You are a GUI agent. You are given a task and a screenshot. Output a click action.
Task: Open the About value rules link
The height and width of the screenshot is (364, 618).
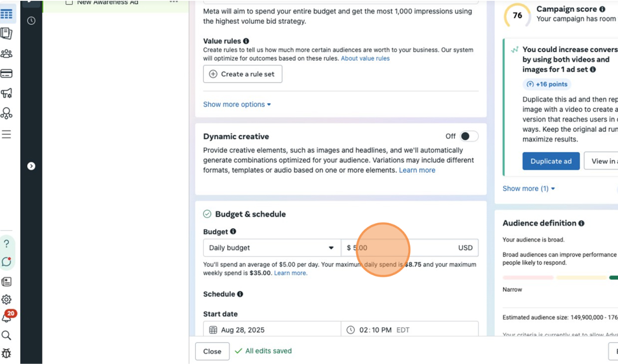tap(365, 58)
